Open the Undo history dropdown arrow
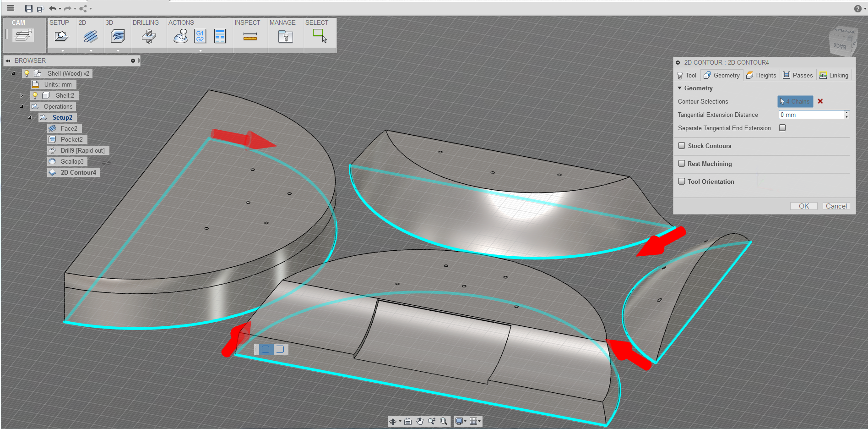 [60, 9]
